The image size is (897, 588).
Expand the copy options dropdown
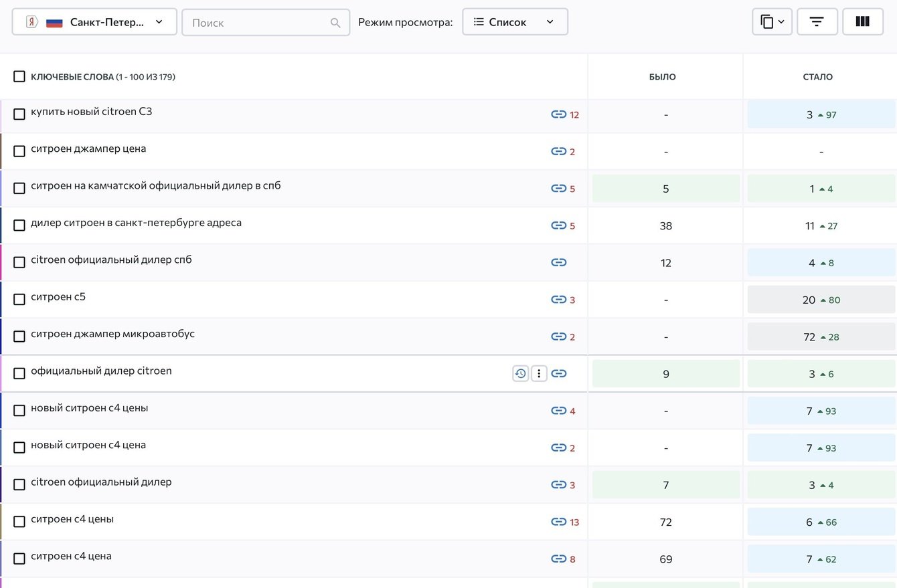tap(772, 22)
